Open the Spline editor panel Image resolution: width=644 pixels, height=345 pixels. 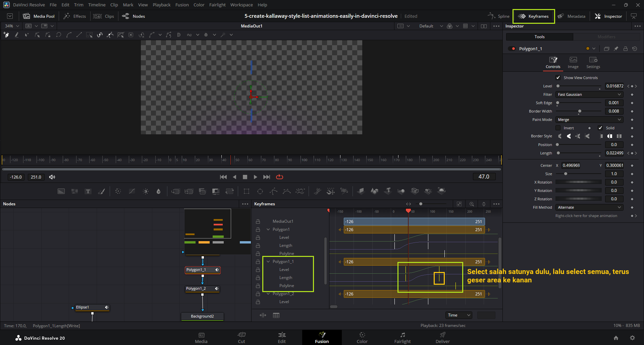(499, 16)
